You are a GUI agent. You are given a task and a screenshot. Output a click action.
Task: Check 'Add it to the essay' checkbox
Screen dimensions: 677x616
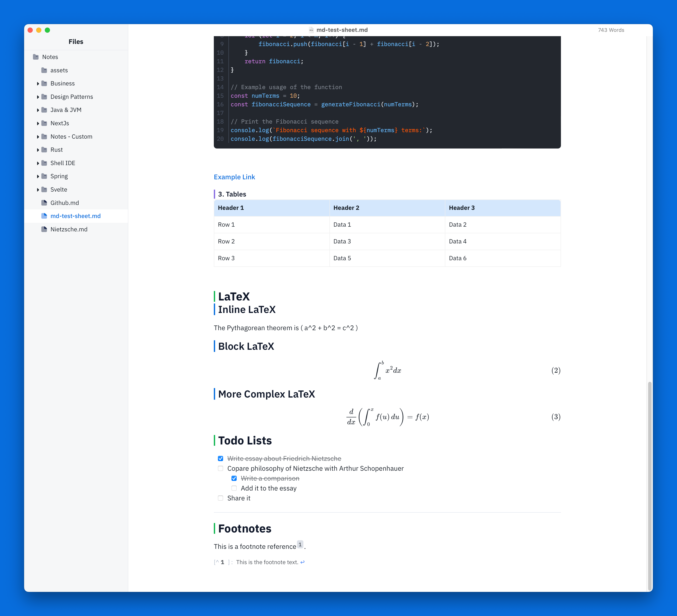pos(234,488)
